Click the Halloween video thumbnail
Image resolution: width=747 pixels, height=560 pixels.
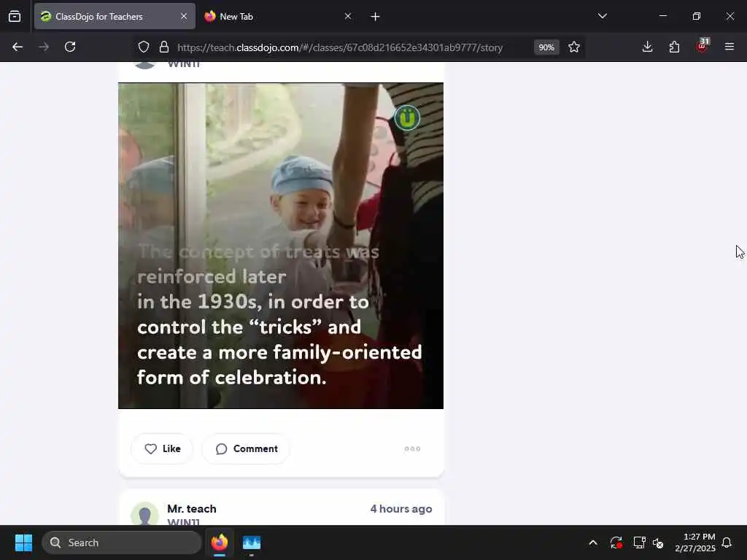coord(281,246)
